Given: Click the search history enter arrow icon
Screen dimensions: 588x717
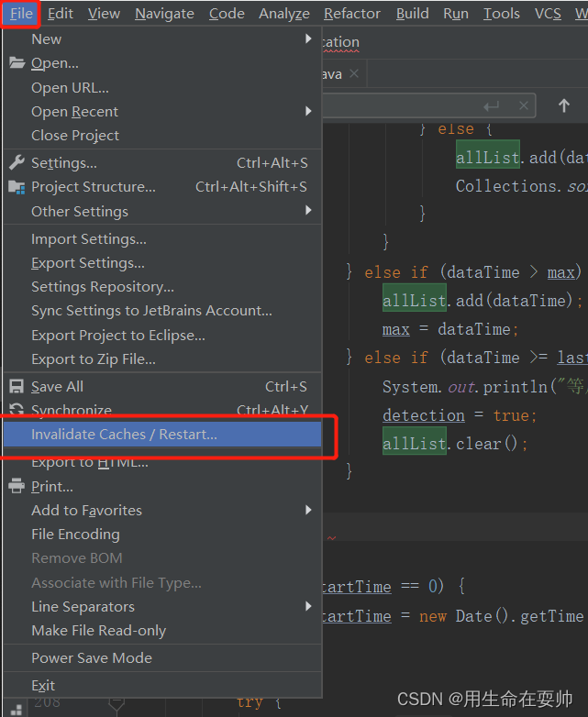Looking at the screenshot, I should (491, 106).
